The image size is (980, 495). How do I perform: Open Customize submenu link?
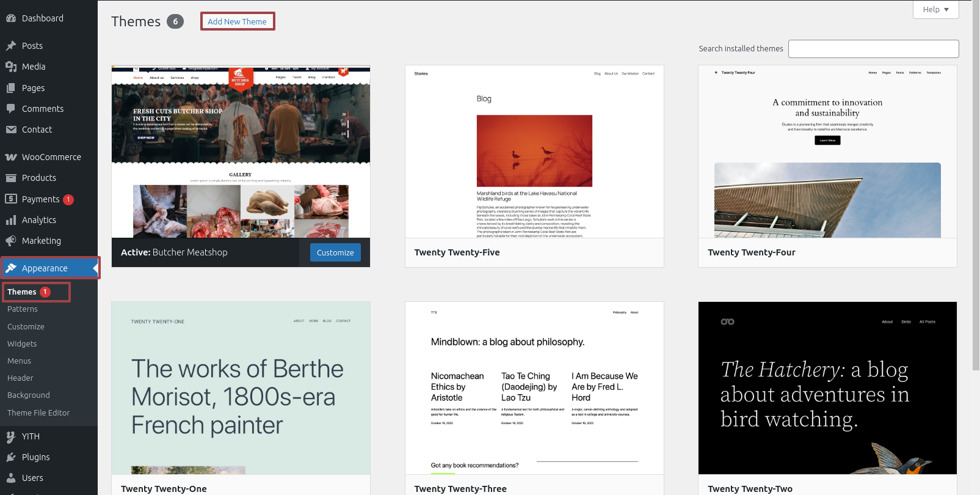[26, 327]
